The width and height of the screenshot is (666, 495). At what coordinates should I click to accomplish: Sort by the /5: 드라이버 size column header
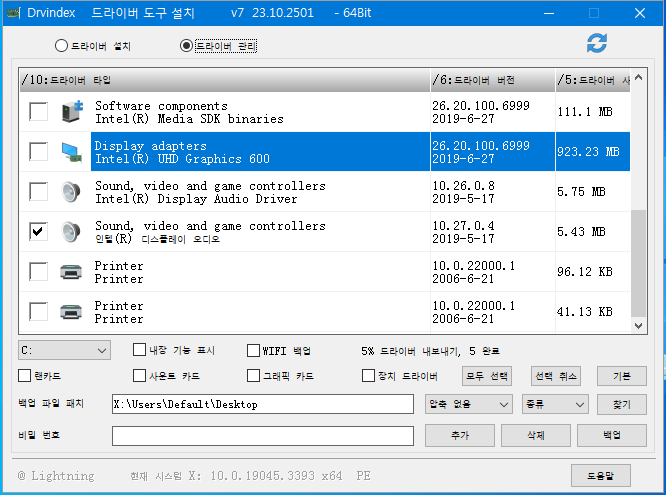tap(593, 80)
